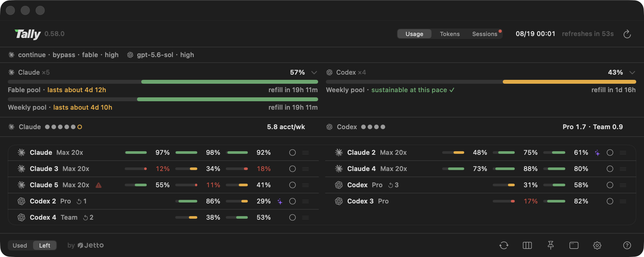Select the radio circle for Claude 2
Viewport: 644px width, 257px height.
[x=610, y=153]
